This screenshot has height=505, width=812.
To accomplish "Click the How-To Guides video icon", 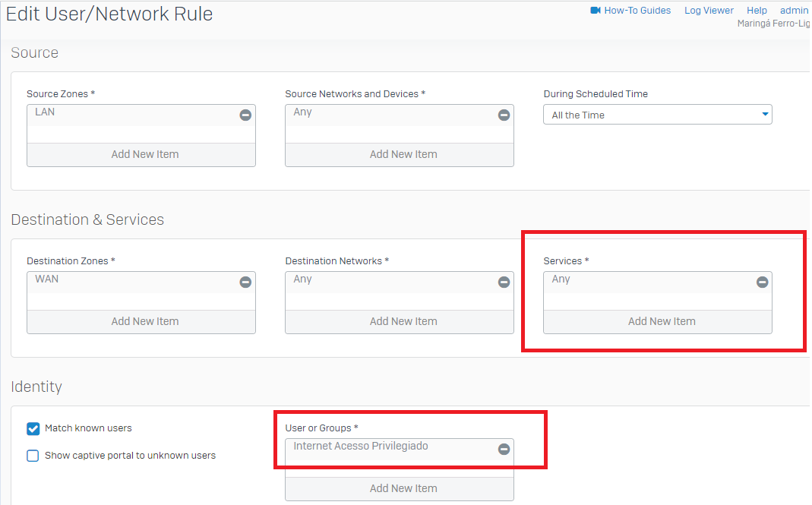I will (x=596, y=11).
